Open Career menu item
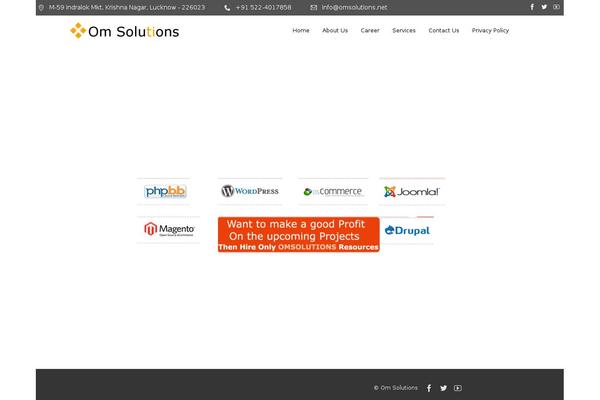600x400 pixels. pyautogui.click(x=370, y=31)
